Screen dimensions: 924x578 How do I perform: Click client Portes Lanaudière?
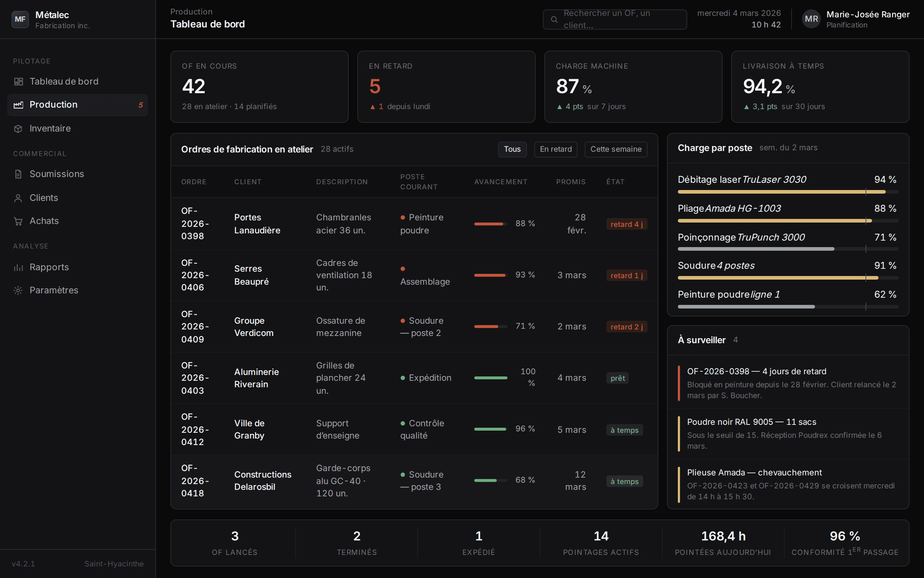(257, 224)
